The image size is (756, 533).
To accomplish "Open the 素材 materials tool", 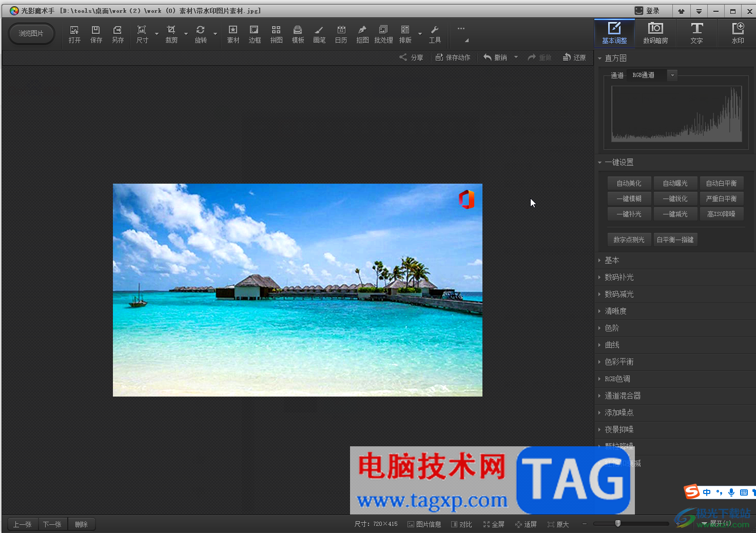I will coord(233,34).
